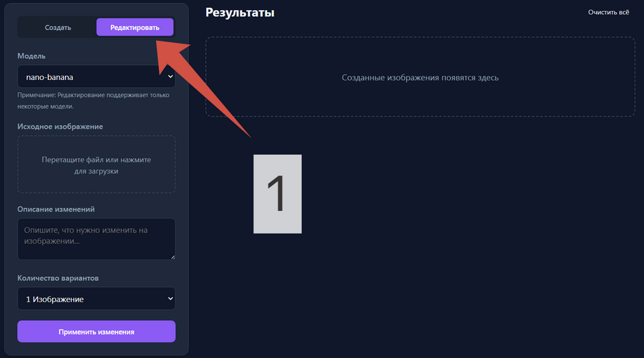Click the chevron arrow of the Модель selector

click(x=170, y=76)
